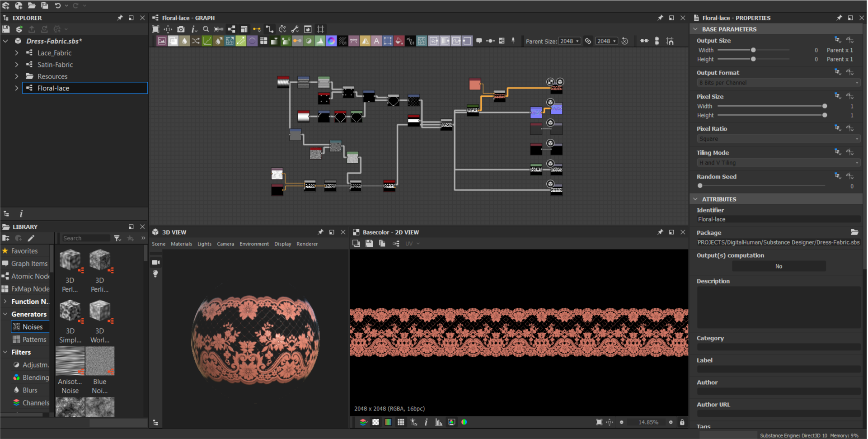Toggle the lock icon in 2D view bottom bar
The image size is (868, 439).
coord(682,422)
